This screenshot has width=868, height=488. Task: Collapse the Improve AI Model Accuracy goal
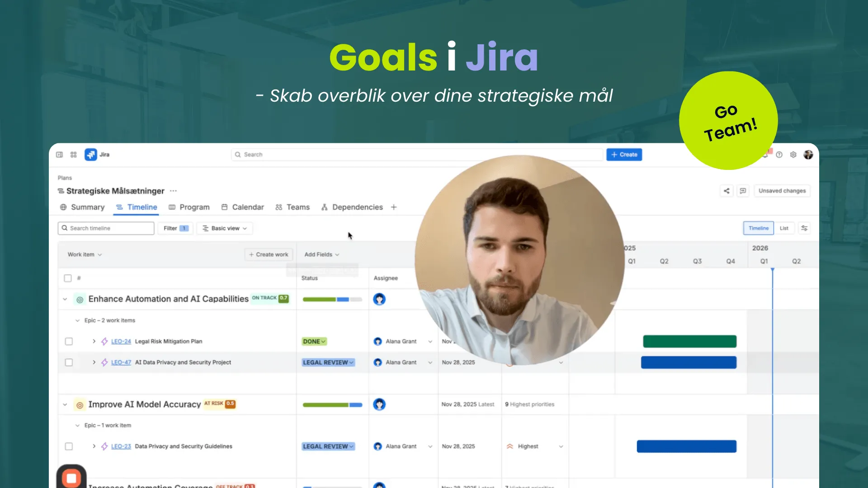pos(65,404)
